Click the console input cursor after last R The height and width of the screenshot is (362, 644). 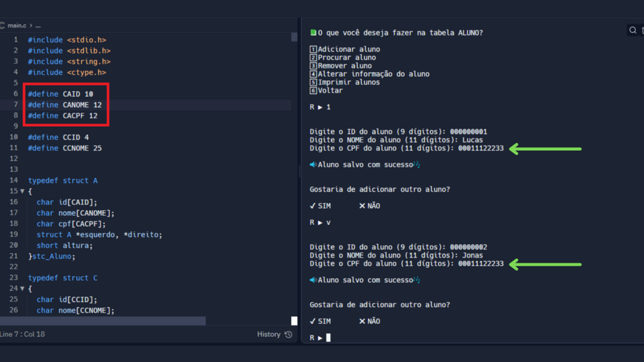click(x=328, y=338)
